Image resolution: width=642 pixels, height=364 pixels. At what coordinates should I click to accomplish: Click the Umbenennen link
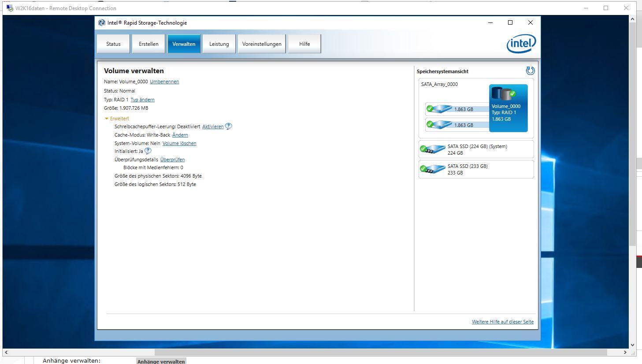(x=164, y=82)
